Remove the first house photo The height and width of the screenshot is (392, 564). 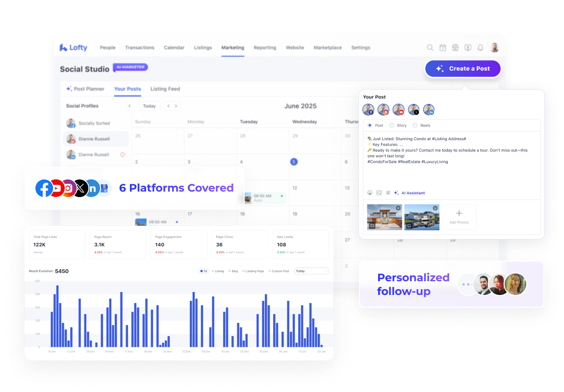pyautogui.click(x=398, y=208)
